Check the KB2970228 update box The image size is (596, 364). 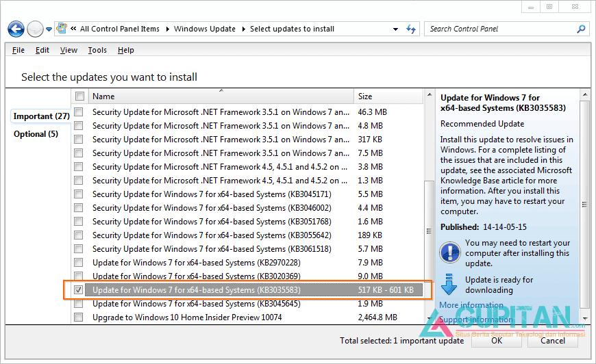78,262
